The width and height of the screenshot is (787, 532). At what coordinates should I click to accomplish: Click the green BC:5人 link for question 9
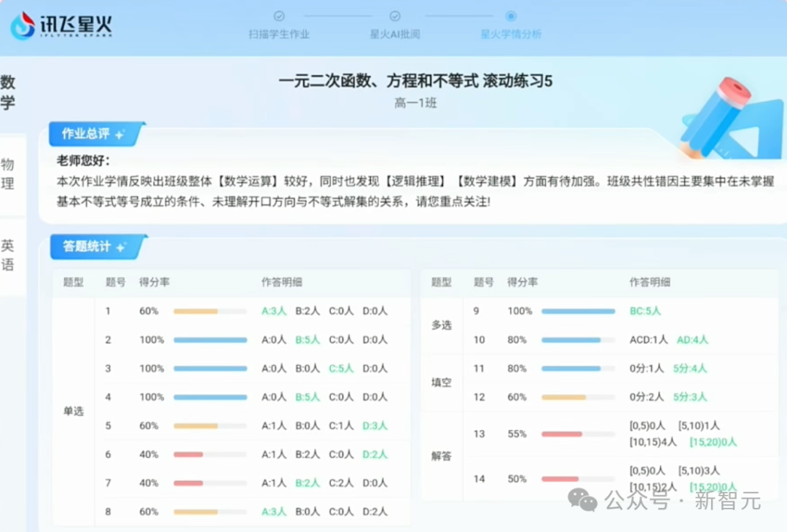[x=644, y=310]
